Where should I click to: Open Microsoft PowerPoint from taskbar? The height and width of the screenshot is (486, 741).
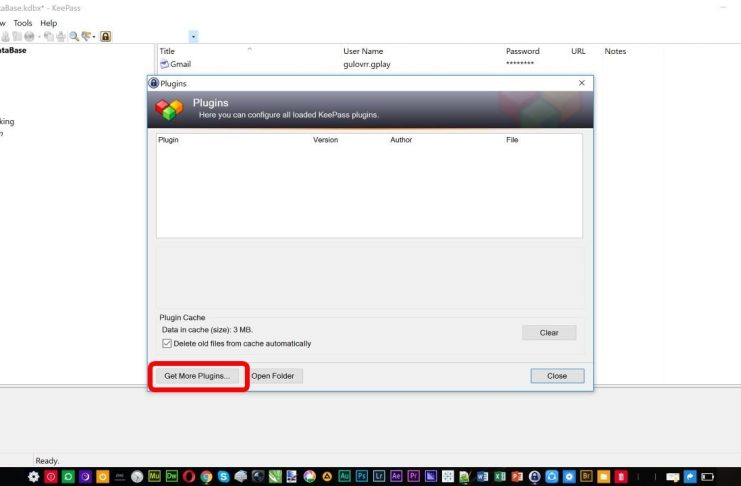tap(517, 477)
